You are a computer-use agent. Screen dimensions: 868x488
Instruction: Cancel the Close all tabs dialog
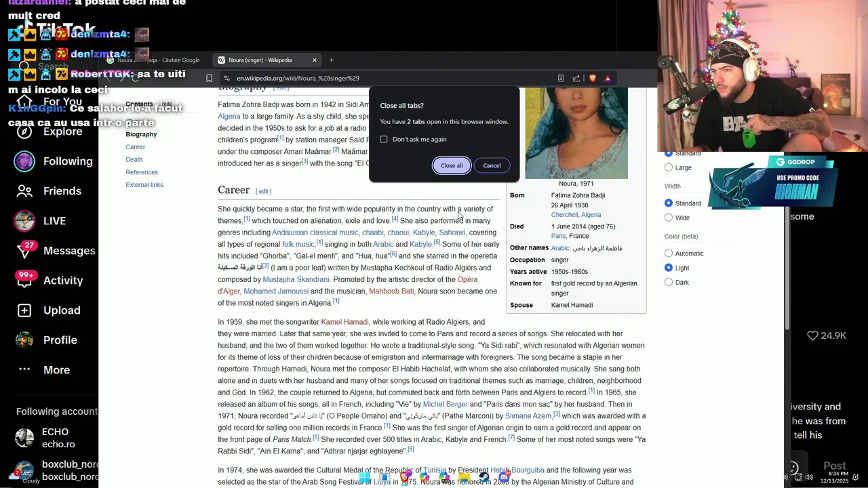click(492, 165)
